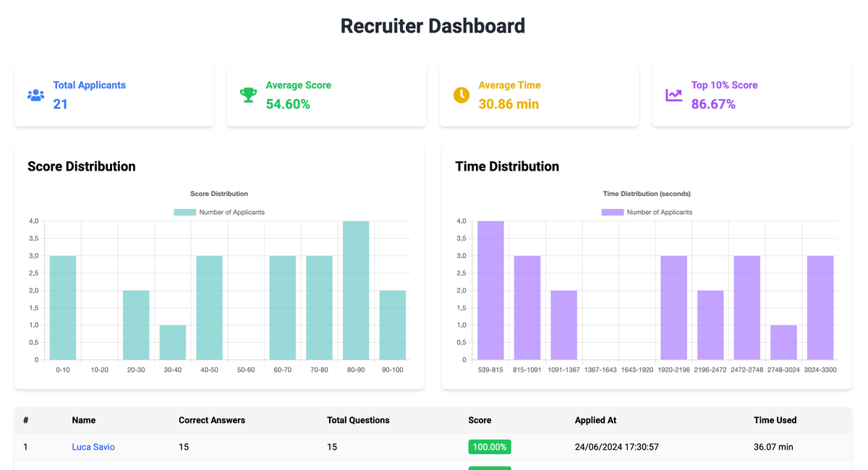Click the green 100.00% score badge

(x=490, y=447)
